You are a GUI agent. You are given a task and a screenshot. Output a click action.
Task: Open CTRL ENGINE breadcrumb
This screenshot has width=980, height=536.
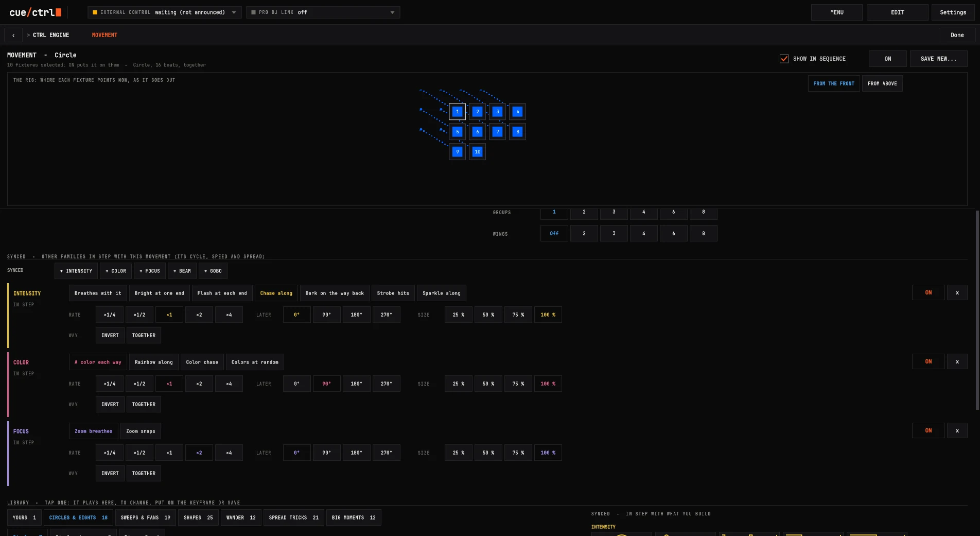[x=51, y=35]
